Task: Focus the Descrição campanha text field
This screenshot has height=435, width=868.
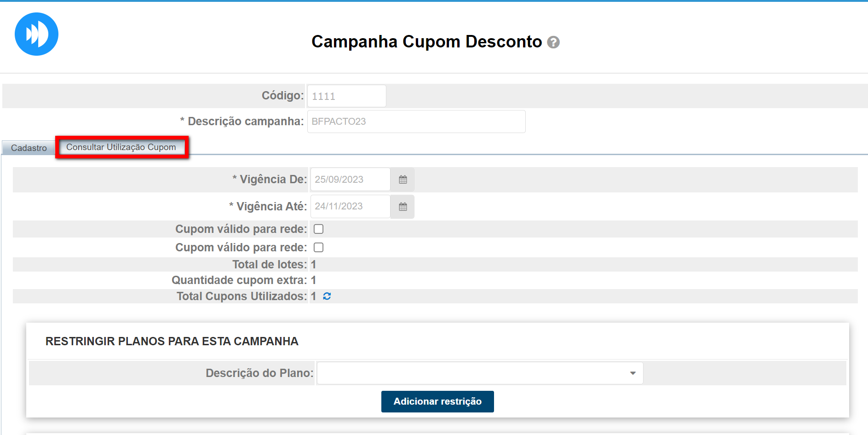Action: (416, 122)
